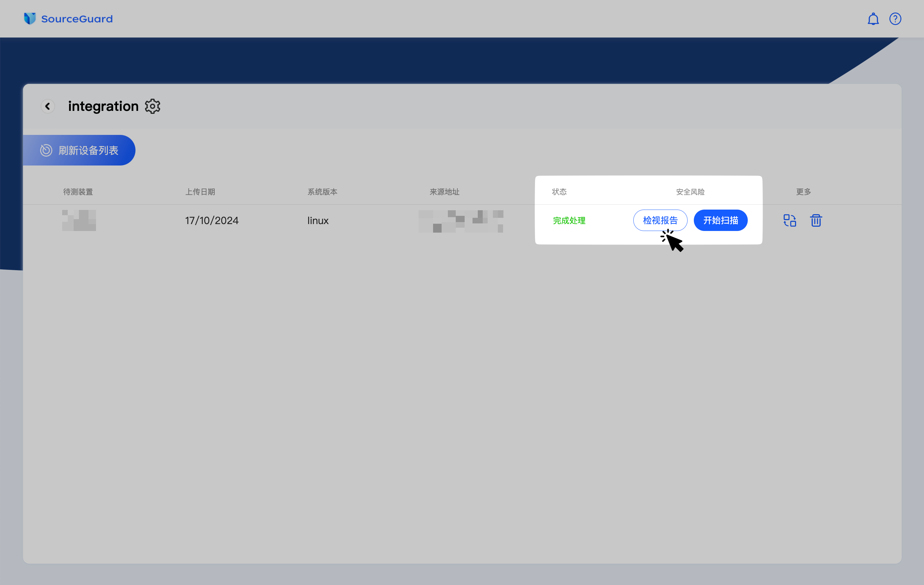
Task: Click the 安全风险 column header
Action: [690, 192]
